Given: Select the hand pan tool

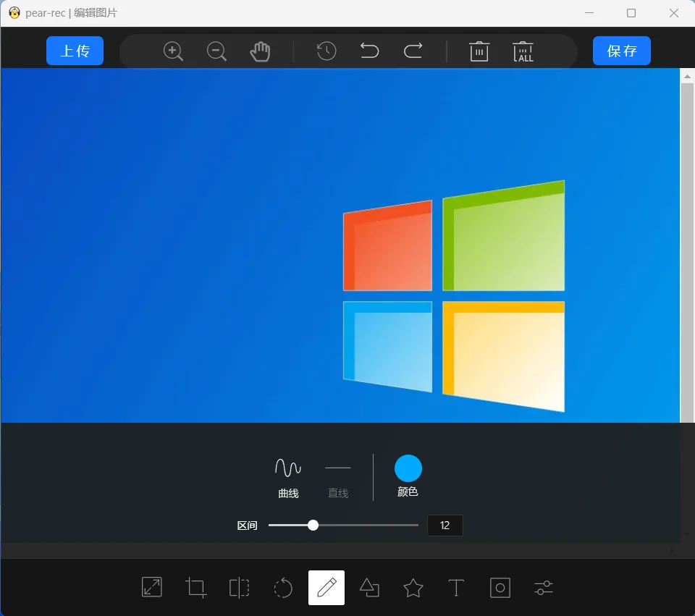Looking at the screenshot, I should click(x=260, y=51).
